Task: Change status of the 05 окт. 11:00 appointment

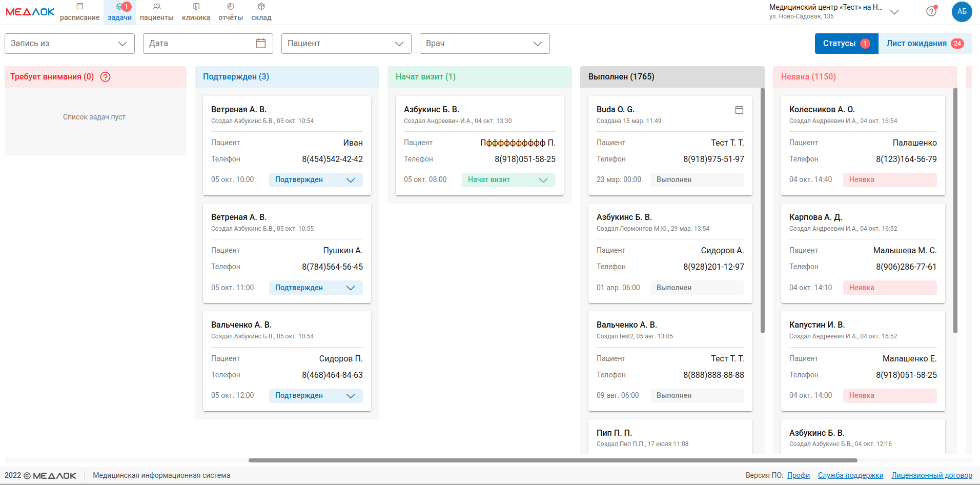Action: tap(316, 288)
